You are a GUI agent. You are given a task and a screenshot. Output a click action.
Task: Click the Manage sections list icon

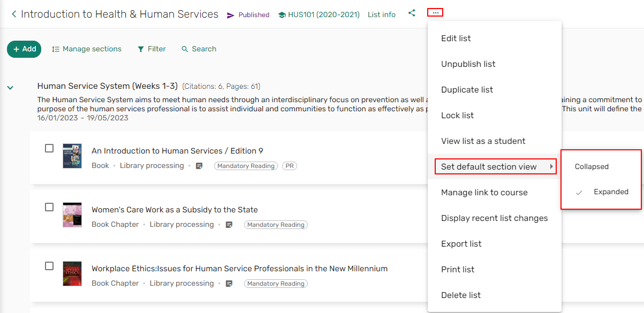tap(56, 49)
